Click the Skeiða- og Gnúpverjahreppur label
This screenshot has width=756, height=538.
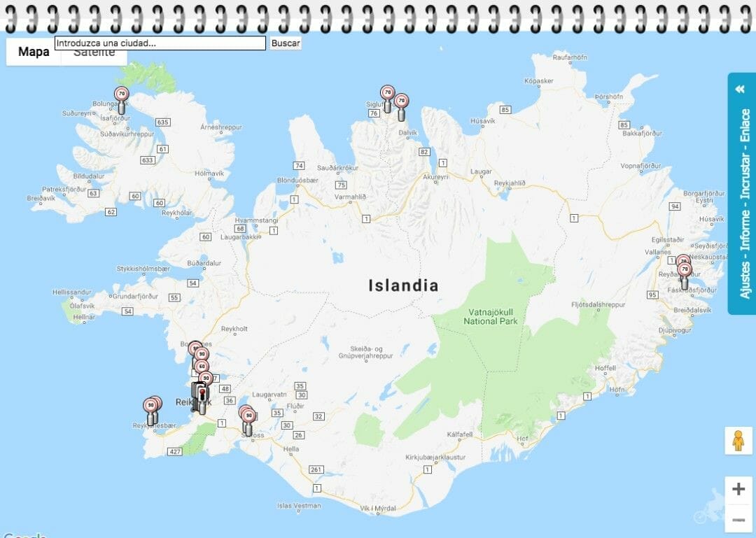366,353
